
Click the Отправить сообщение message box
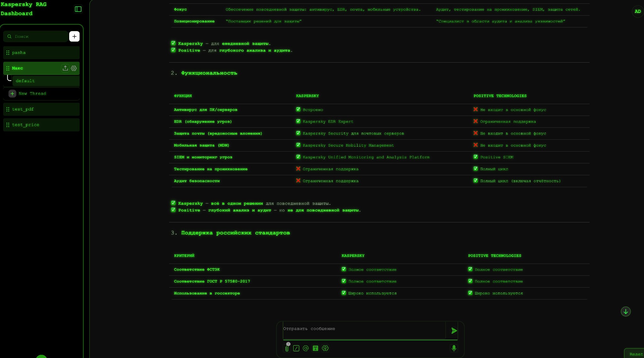(x=363, y=329)
